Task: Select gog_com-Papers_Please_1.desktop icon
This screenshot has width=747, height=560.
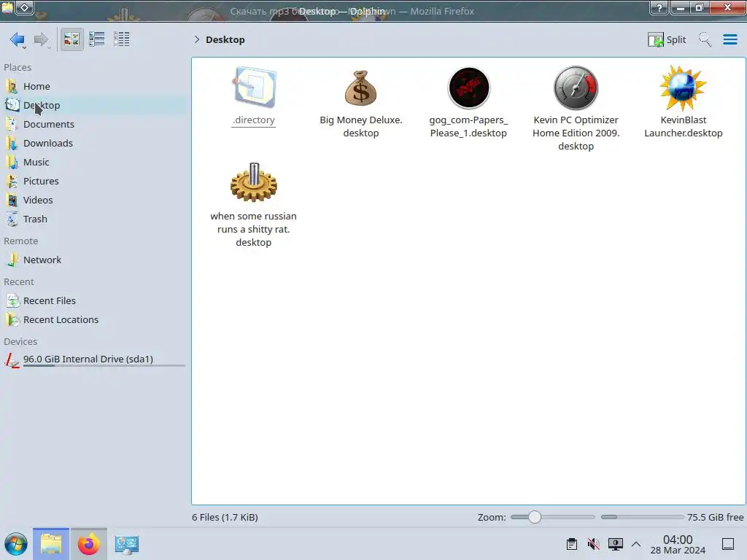Action: [x=469, y=87]
